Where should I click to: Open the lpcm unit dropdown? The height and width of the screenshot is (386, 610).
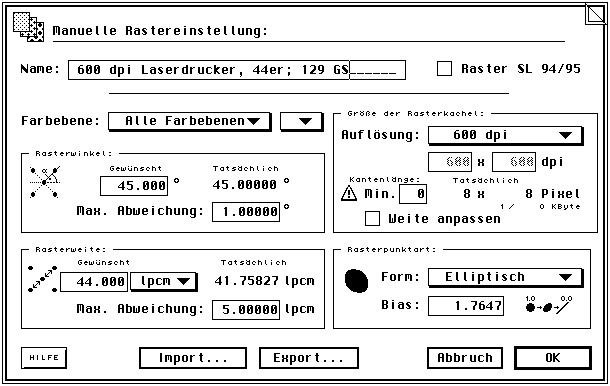point(164,281)
